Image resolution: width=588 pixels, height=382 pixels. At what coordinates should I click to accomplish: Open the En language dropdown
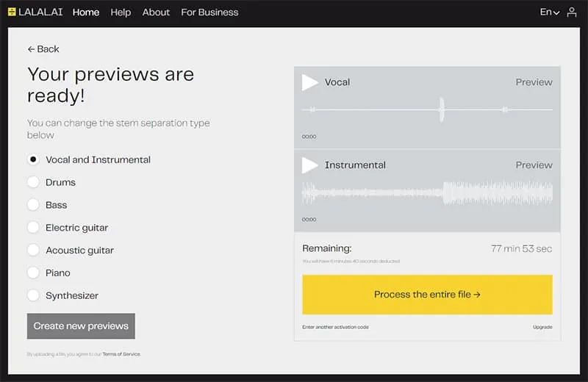click(x=550, y=12)
